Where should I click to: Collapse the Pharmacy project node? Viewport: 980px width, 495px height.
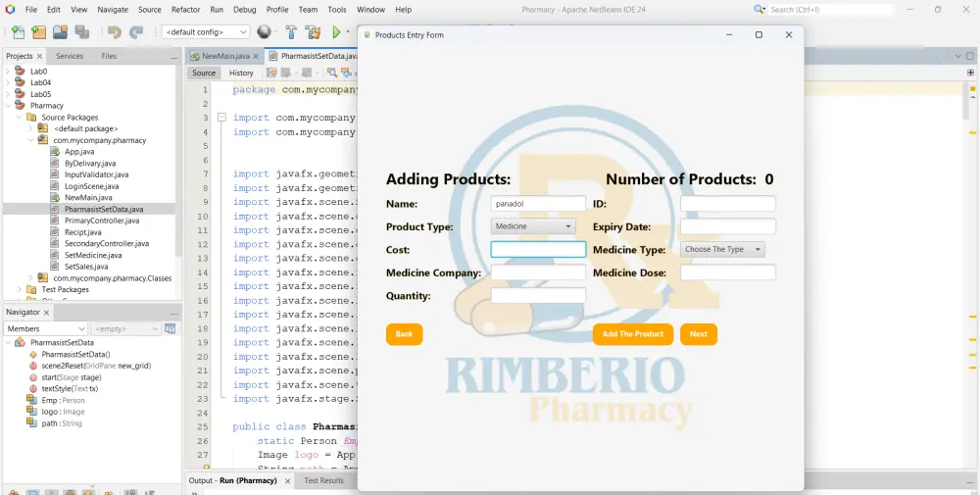tap(8, 106)
